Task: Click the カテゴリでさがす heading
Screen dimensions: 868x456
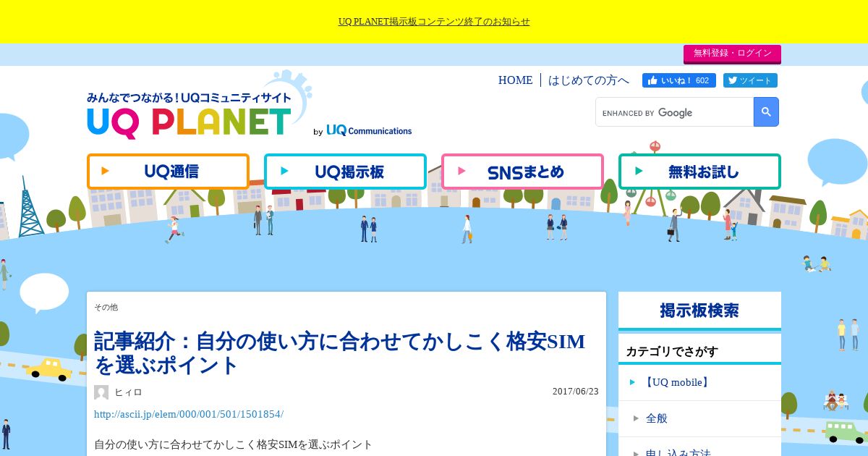Action: click(672, 351)
